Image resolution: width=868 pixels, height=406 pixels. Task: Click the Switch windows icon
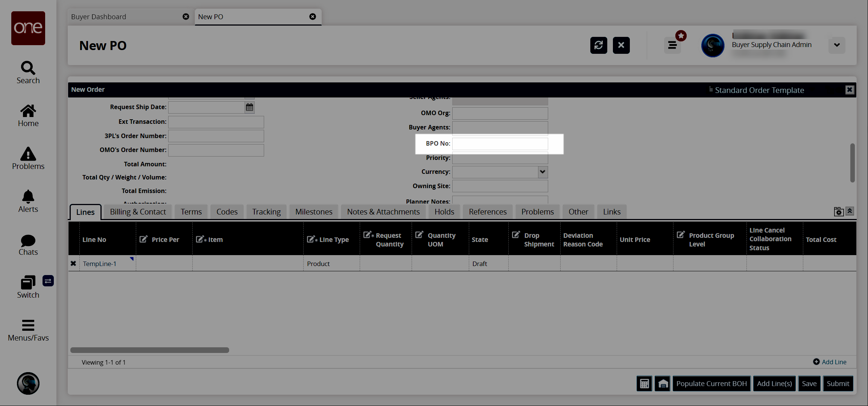pyautogui.click(x=28, y=283)
